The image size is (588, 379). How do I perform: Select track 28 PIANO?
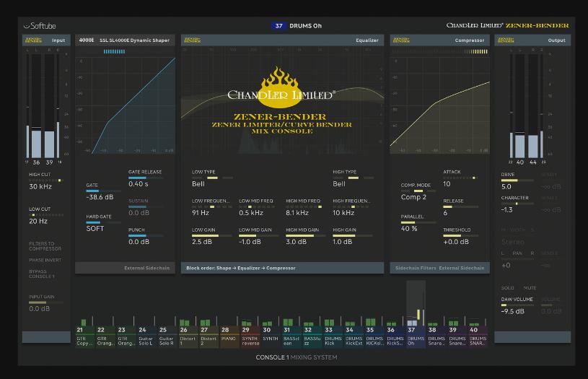[229, 336]
